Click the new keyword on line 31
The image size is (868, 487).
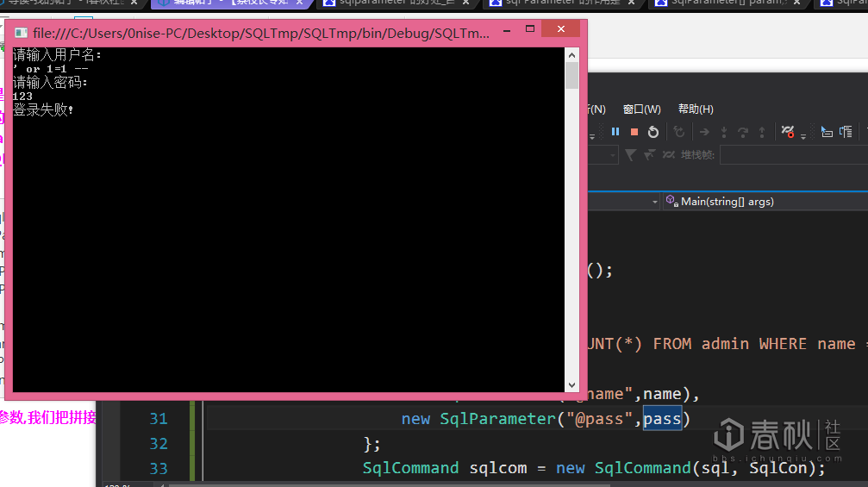415,419
